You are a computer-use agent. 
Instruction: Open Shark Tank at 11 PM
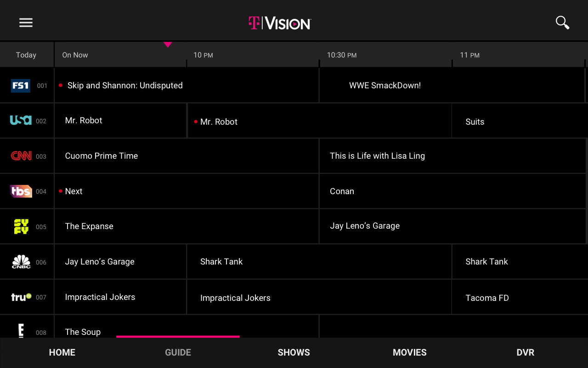tap(520, 262)
